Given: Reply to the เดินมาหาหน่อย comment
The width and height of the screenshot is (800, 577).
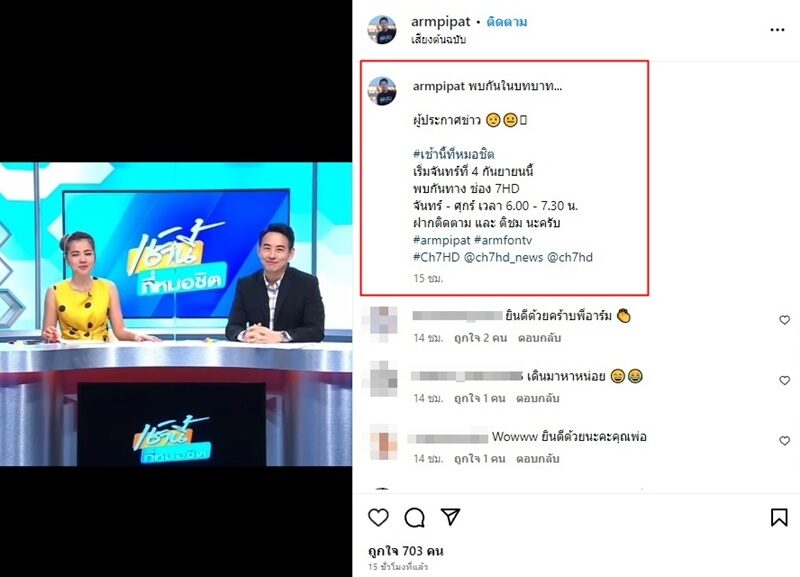Looking at the screenshot, I should [538, 398].
